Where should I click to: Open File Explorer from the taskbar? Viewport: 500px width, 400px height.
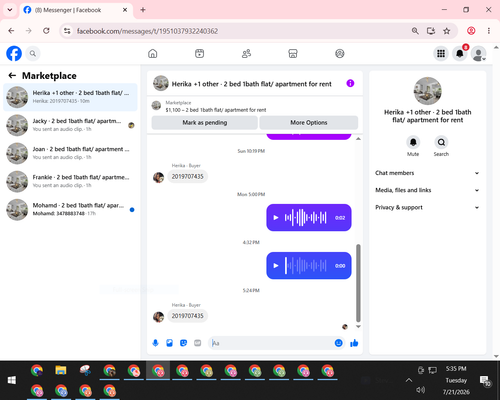(x=61, y=370)
